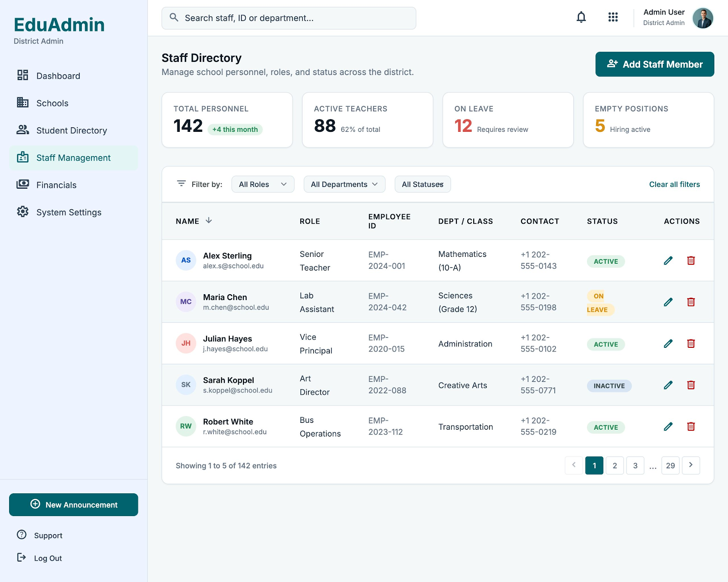Click the Admin User profile avatar
Viewport: 728px width, 582px height.
[x=703, y=18]
